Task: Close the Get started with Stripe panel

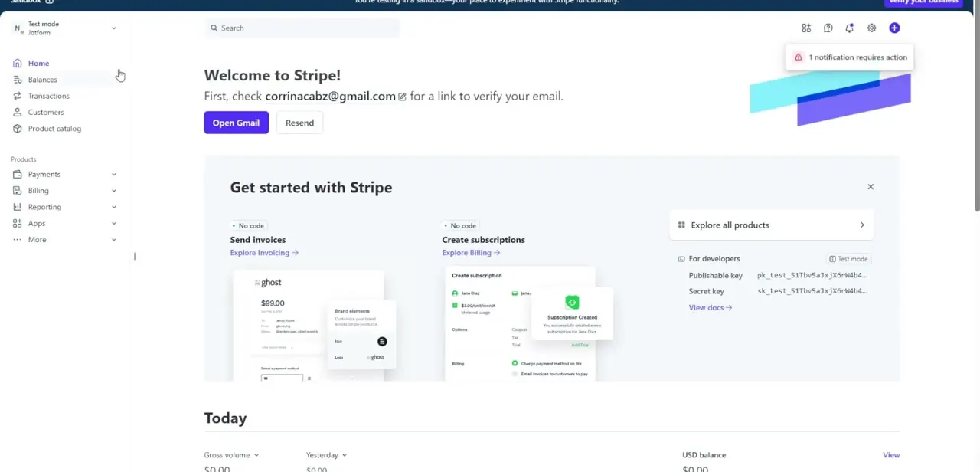Action: pos(871,187)
